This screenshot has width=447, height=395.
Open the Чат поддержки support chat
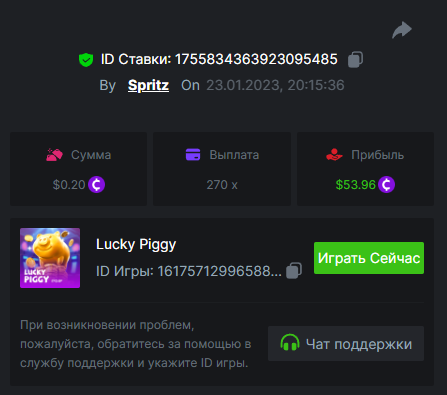(x=346, y=344)
